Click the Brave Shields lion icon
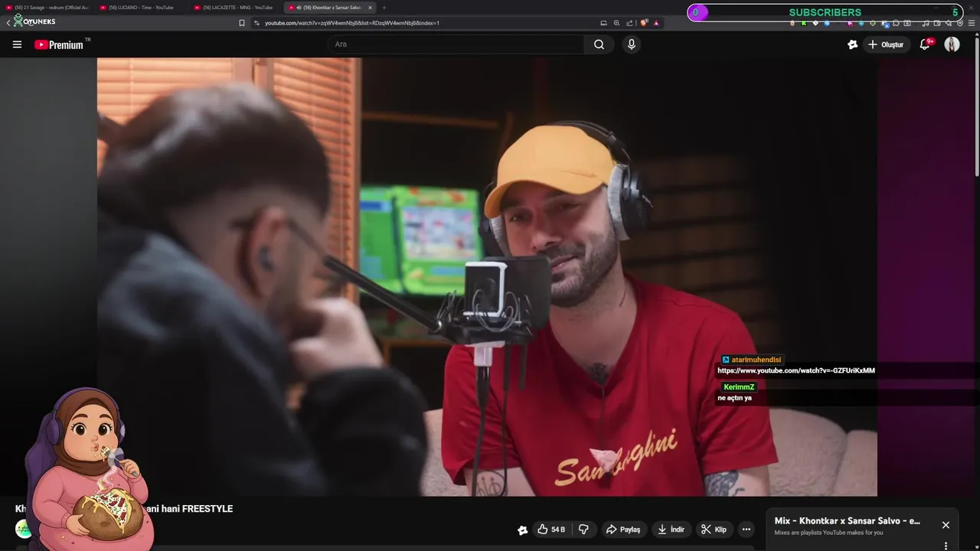Screen dimensions: 980x551 click(x=644, y=23)
